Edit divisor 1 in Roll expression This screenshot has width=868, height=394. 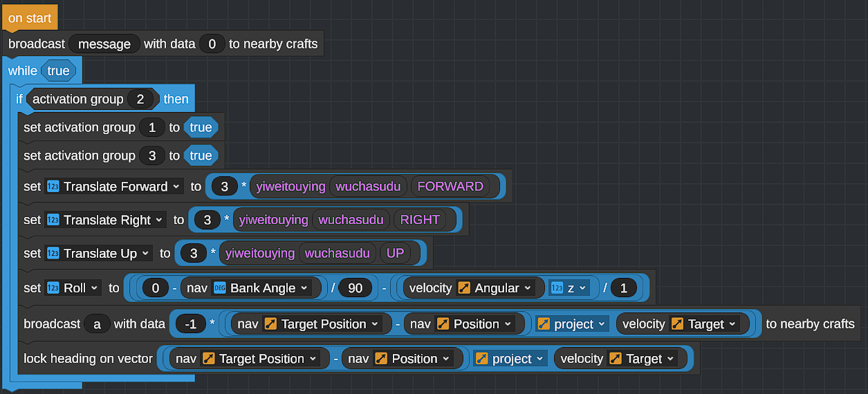pyautogui.click(x=624, y=288)
